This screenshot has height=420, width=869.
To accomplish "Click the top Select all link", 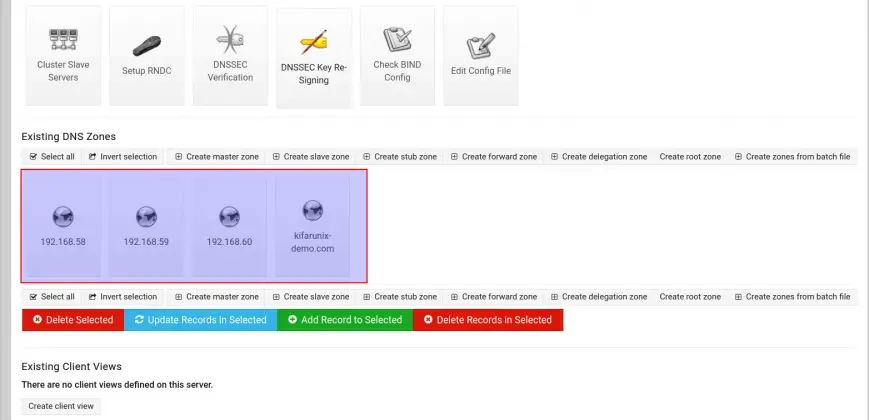I will pyautogui.click(x=52, y=157).
